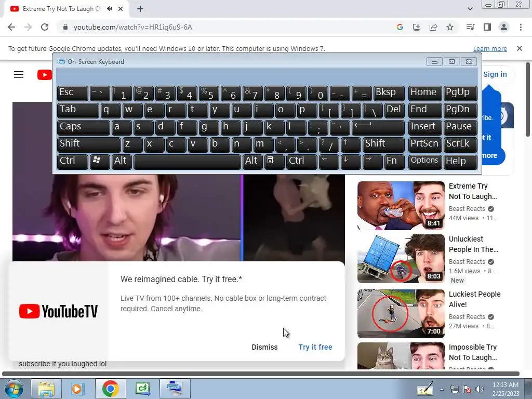This screenshot has width=532, height=399.
Task: Toggle the Fn key on the on-screen keyboard
Action: [x=394, y=162]
